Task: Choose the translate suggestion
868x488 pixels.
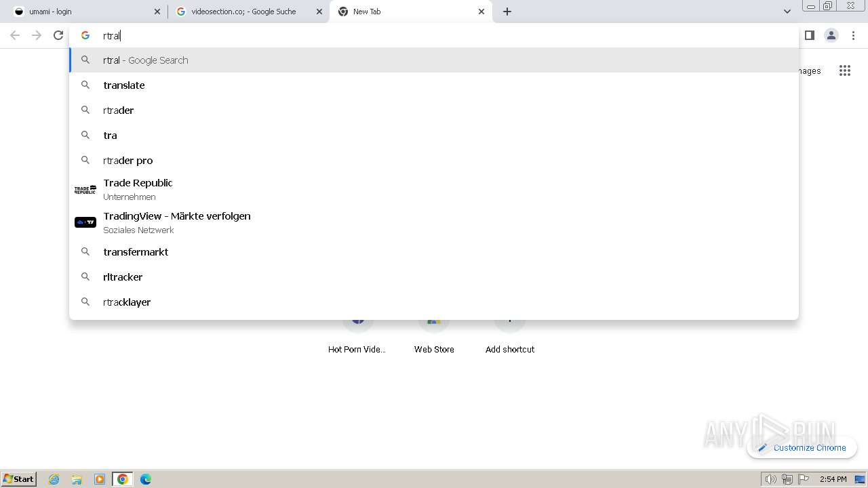Action: point(434,85)
